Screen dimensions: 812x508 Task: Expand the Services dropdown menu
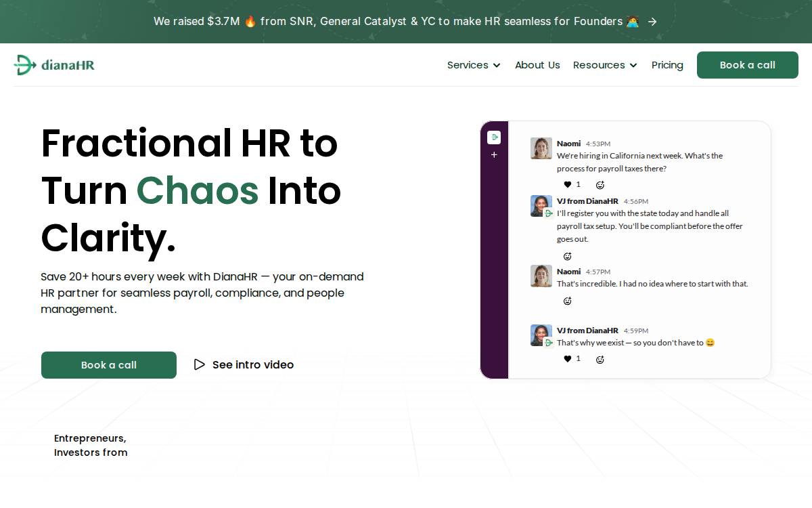point(474,65)
